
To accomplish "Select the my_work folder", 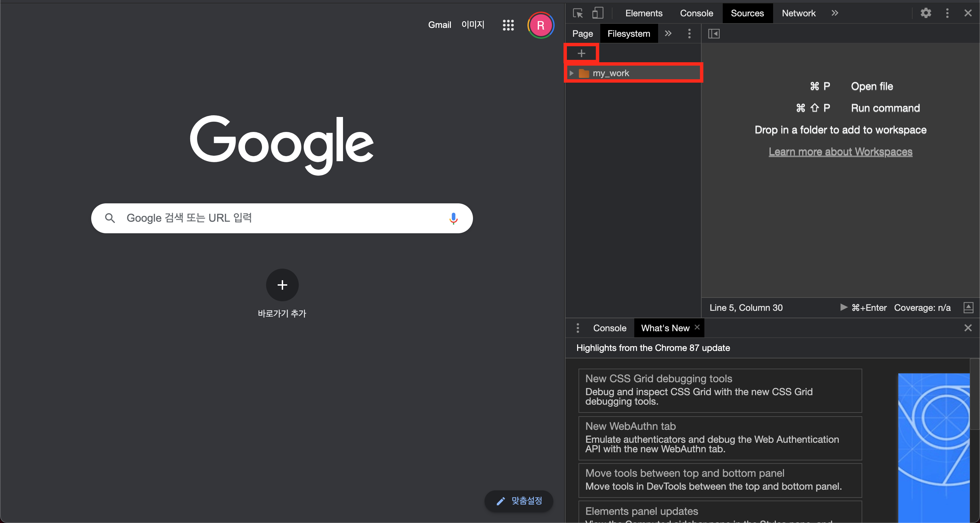I will 633,73.
